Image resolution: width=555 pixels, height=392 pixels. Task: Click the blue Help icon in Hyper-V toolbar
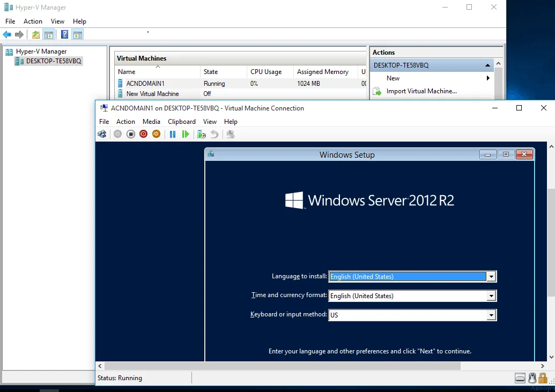tap(64, 35)
